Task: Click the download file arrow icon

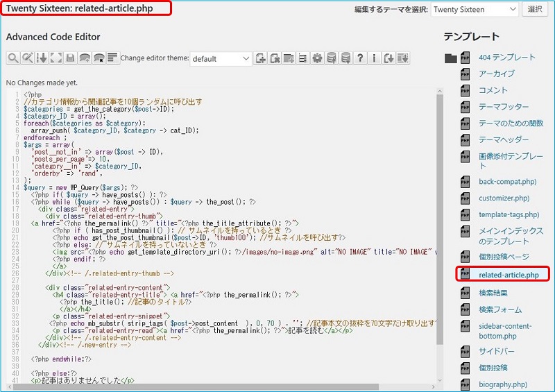Action: coord(388,58)
